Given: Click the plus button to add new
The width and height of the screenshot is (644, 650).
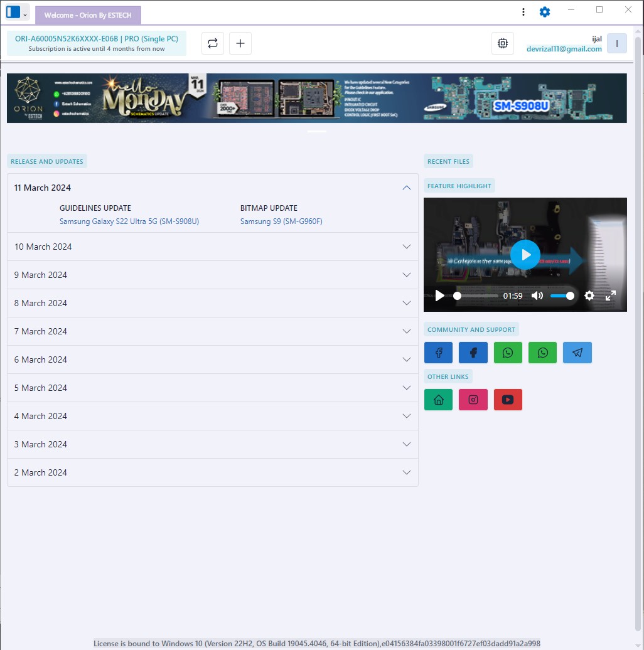Looking at the screenshot, I should click(x=240, y=43).
